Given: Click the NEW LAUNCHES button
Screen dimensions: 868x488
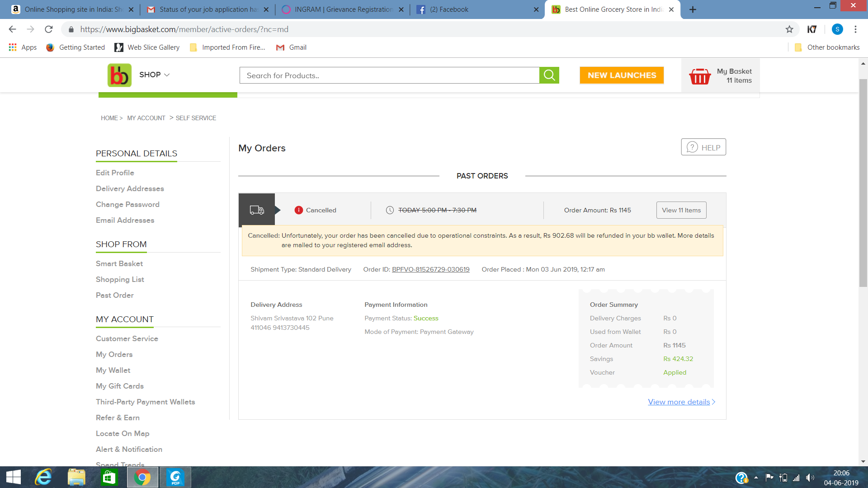Looking at the screenshot, I should pos(622,75).
